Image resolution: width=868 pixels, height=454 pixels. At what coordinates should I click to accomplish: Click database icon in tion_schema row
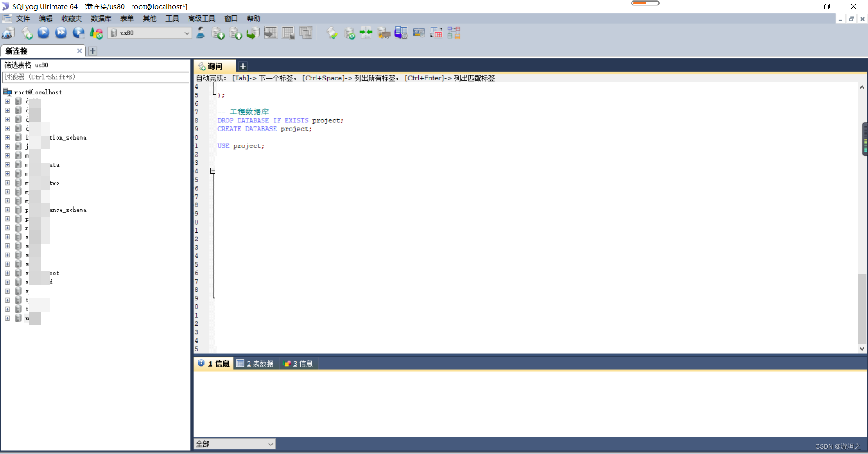[19, 137]
